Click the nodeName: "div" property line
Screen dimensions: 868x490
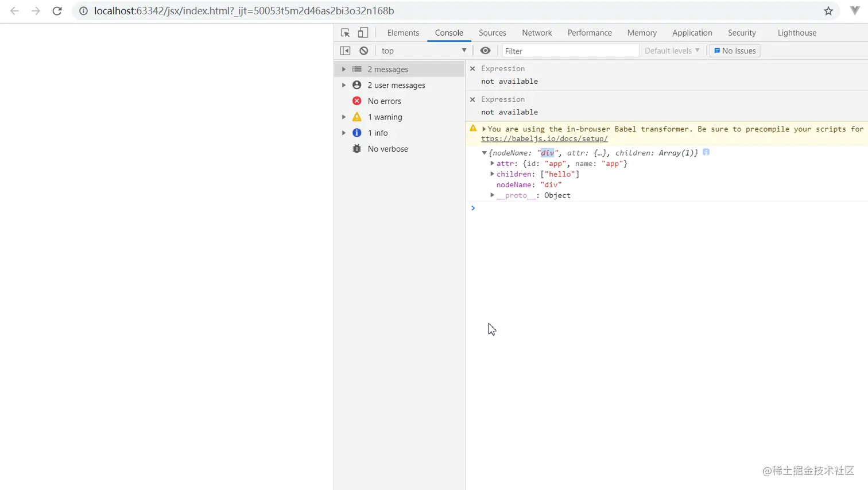pyautogui.click(x=529, y=184)
